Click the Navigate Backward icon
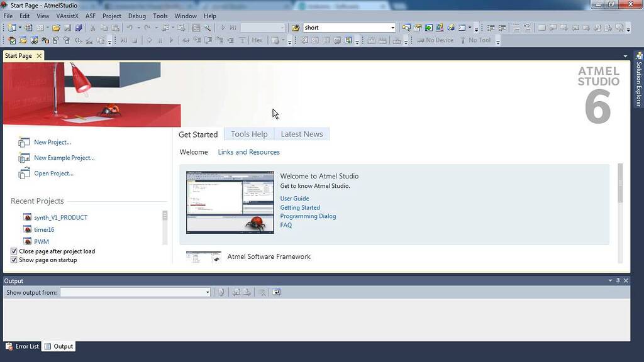 tap(165, 27)
